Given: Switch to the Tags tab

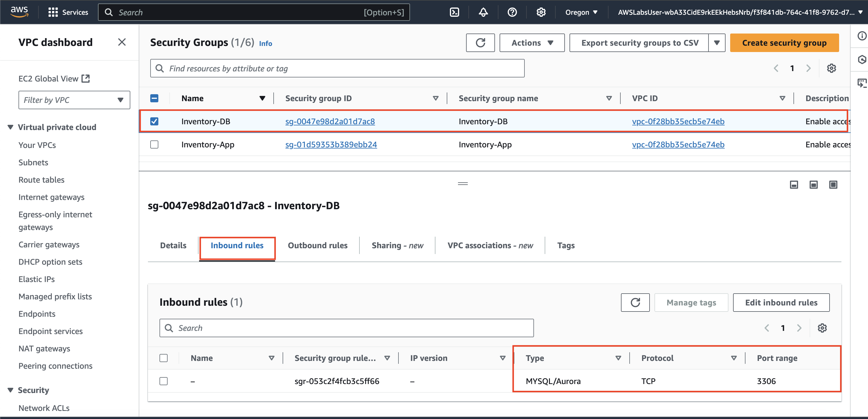Looking at the screenshot, I should [566, 245].
